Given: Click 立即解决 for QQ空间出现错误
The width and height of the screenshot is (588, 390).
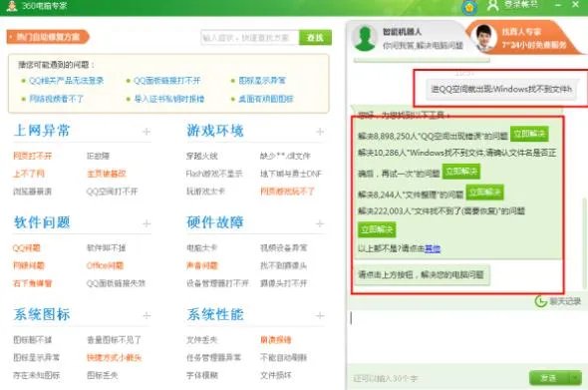Looking at the screenshot, I should pos(529,134).
